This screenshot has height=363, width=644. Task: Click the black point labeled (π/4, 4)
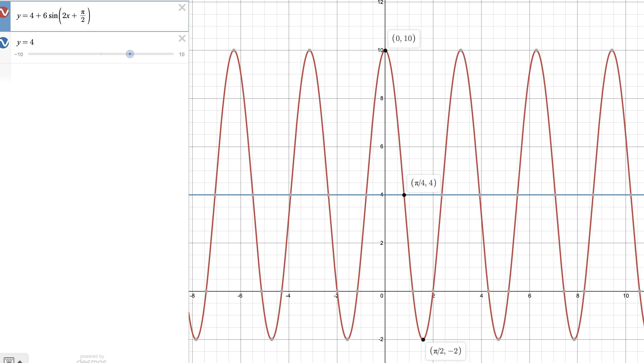(404, 195)
